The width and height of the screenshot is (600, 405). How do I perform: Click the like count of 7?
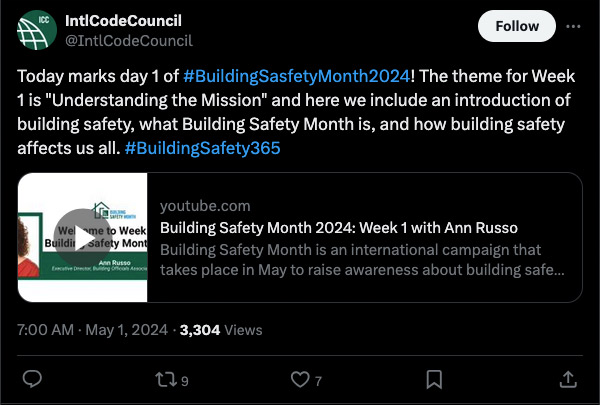[318, 380]
